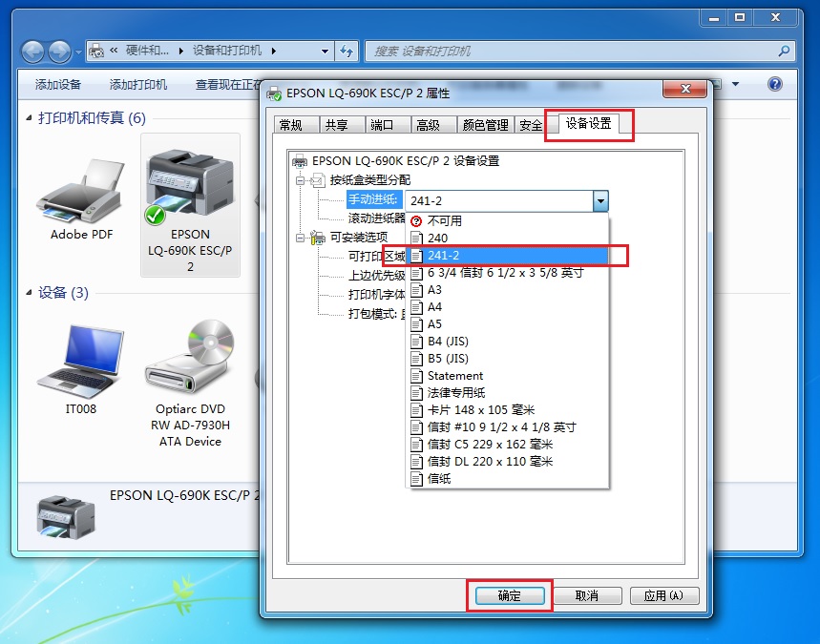Choose B4 (JIS) paper size option
The width and height of the screenshot is (820, 644).
(x=507, y=342)
